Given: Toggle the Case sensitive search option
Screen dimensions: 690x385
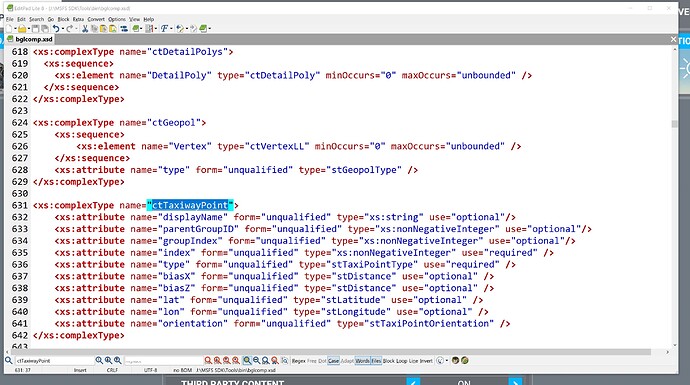Looking at the screenshot, I should 334,361.
